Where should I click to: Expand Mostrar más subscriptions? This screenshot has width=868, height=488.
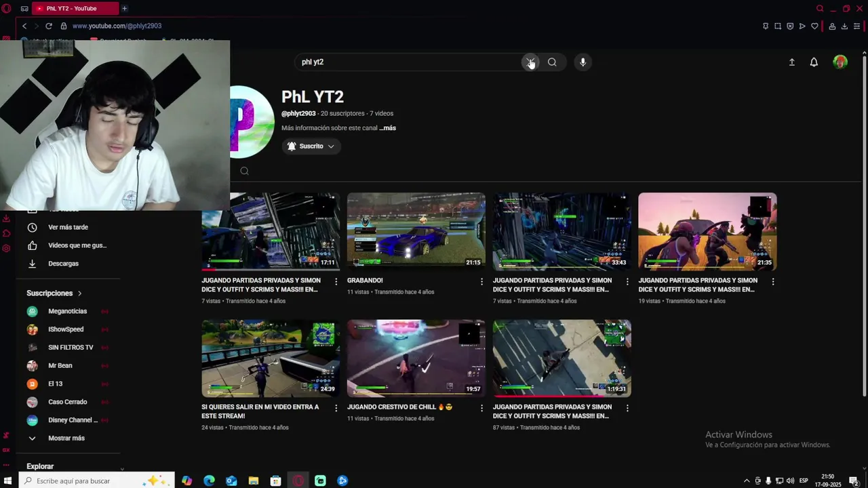tap(66, 439)
